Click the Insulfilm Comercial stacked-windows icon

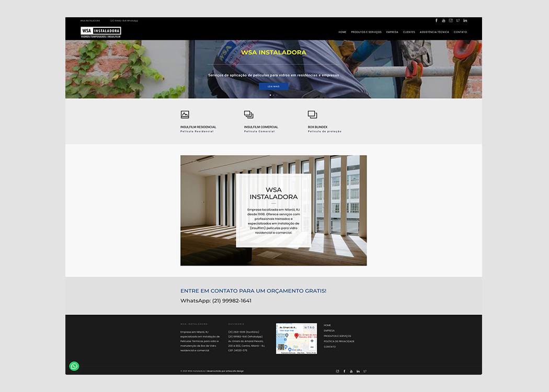(248, 114)
